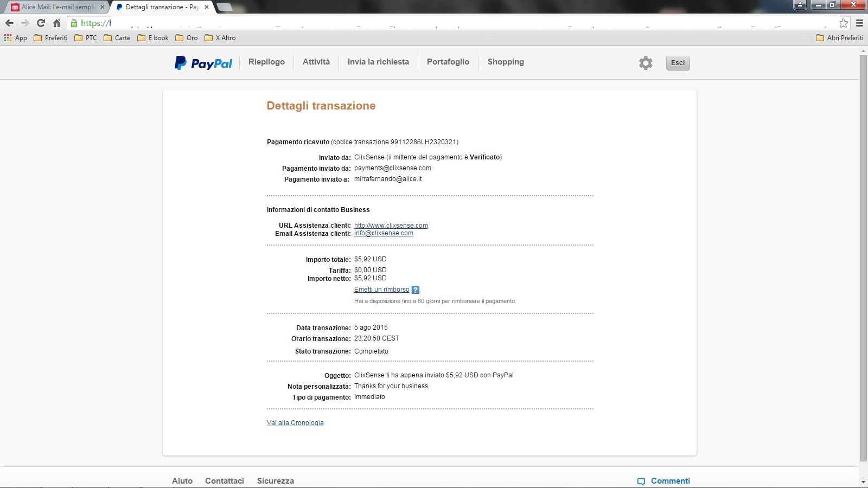
Task: Open the Riepilogo menu item
Action: (266, 62)
